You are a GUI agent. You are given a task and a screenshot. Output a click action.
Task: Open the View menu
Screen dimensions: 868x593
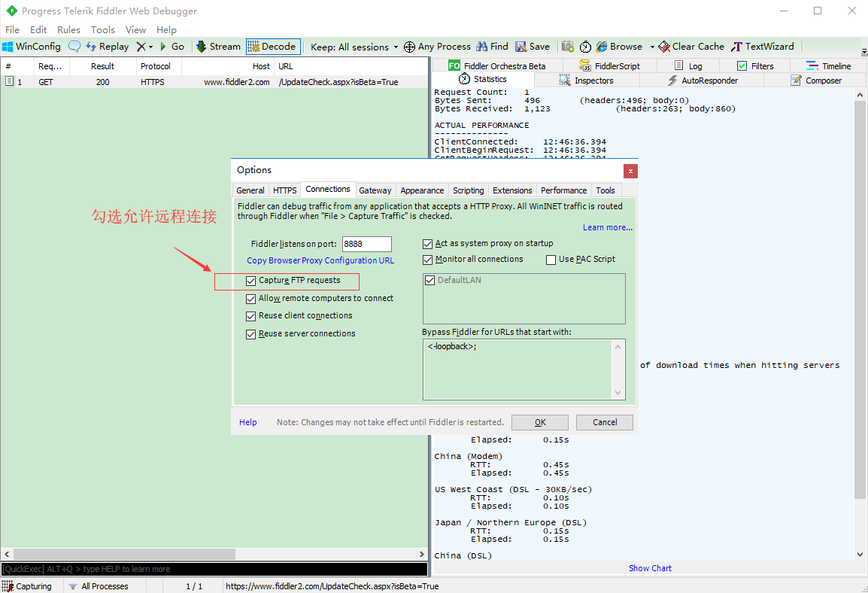tap(135, 29)
